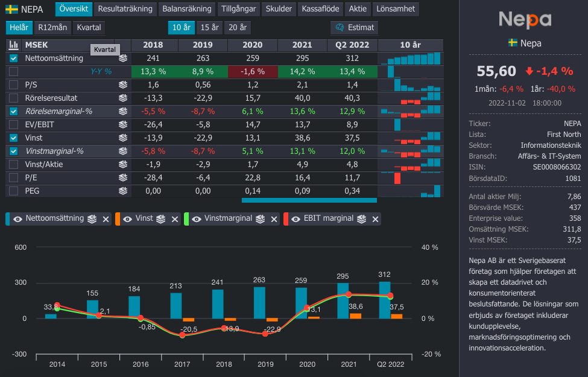
Task: Click the stack icon on the Vinstmarginal legend chip
Action: coord(261,219)
